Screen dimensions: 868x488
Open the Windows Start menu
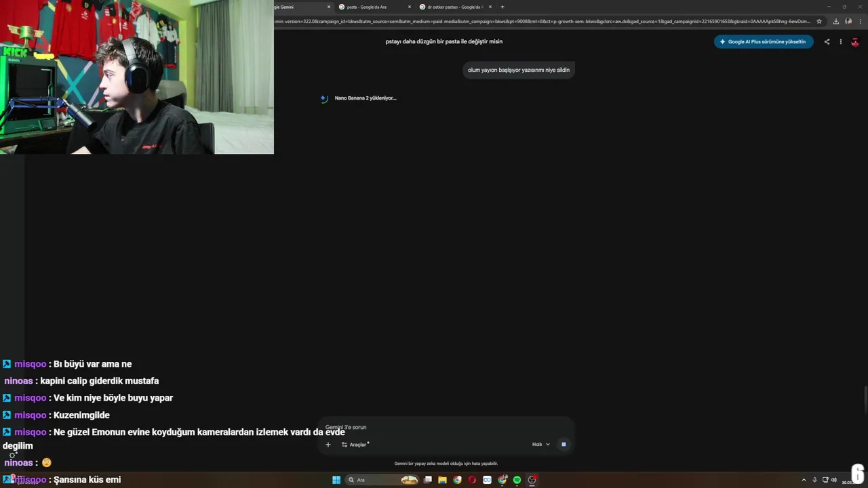tap(336, 480)
